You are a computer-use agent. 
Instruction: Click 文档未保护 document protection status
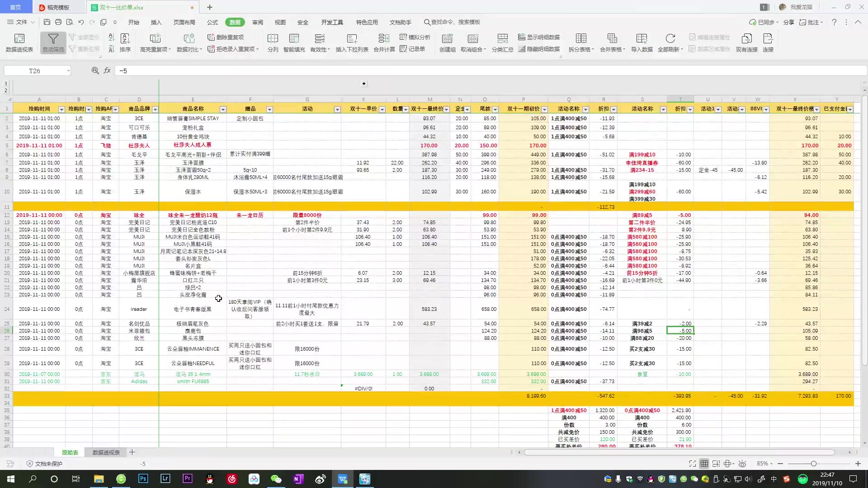[x=44, y=464]
